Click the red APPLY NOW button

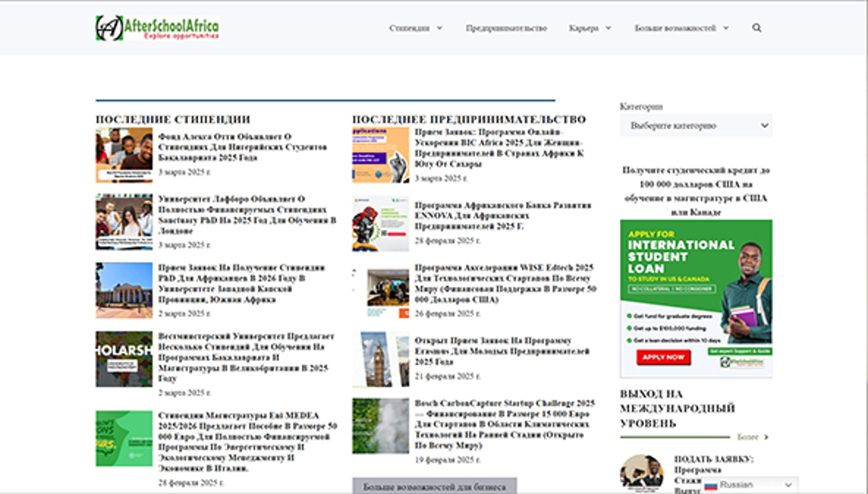(663, 357)
